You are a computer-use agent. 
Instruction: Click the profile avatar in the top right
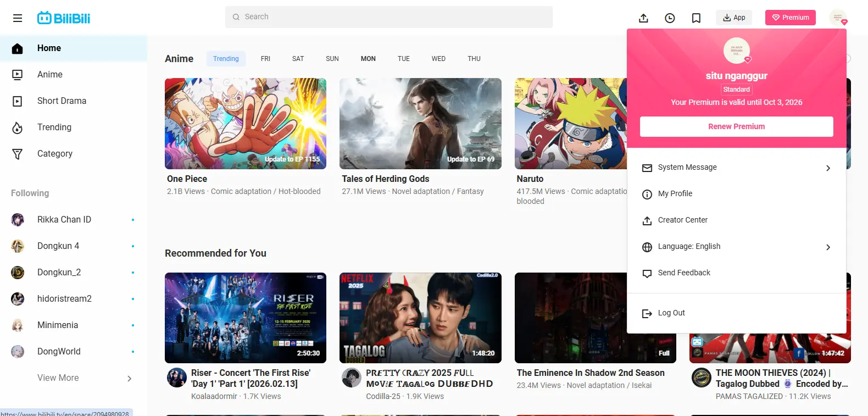click(x=838, y=18)
